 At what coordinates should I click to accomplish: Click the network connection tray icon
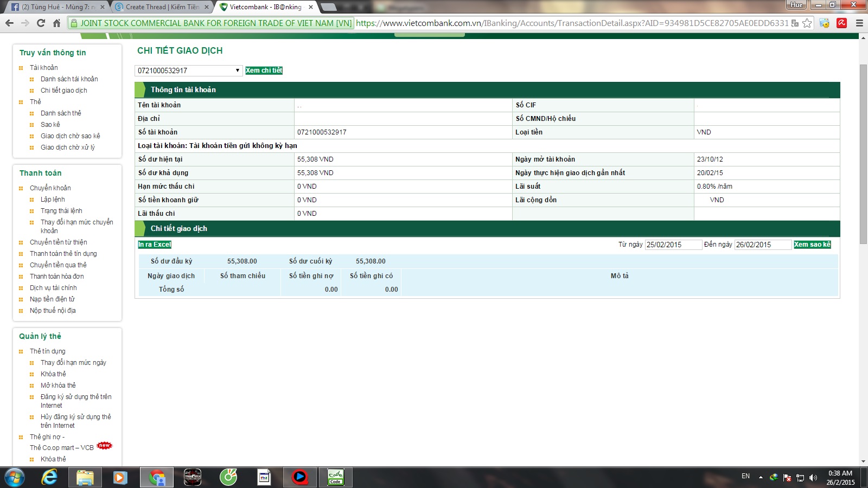click(800, 477)
